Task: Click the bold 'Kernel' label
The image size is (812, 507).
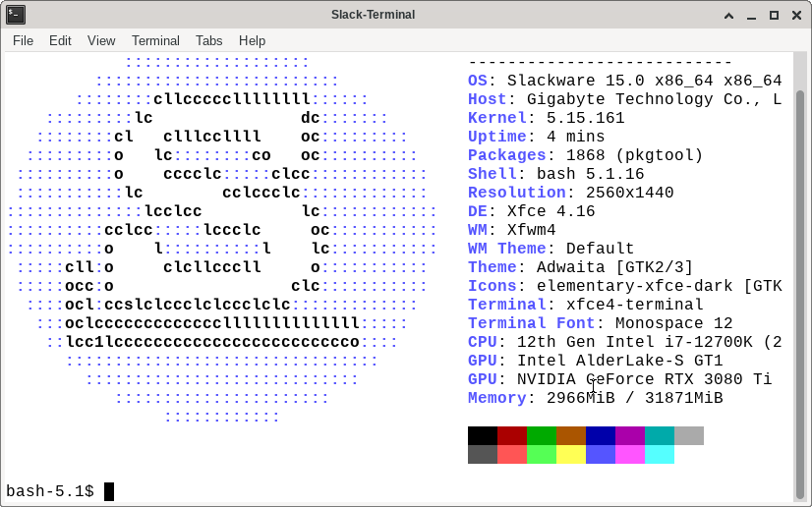Action: click(x=497, y=118)
